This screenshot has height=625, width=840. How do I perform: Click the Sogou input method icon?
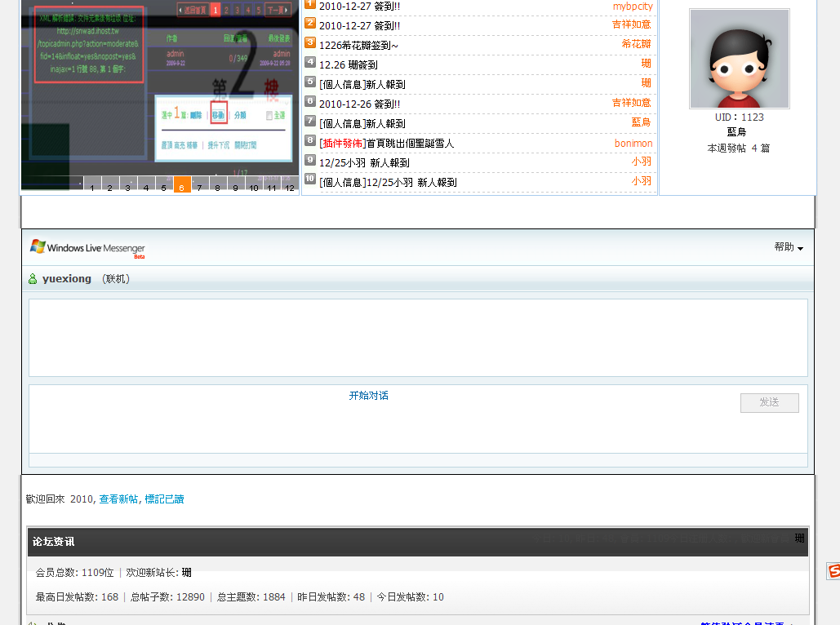coord(833,571)
